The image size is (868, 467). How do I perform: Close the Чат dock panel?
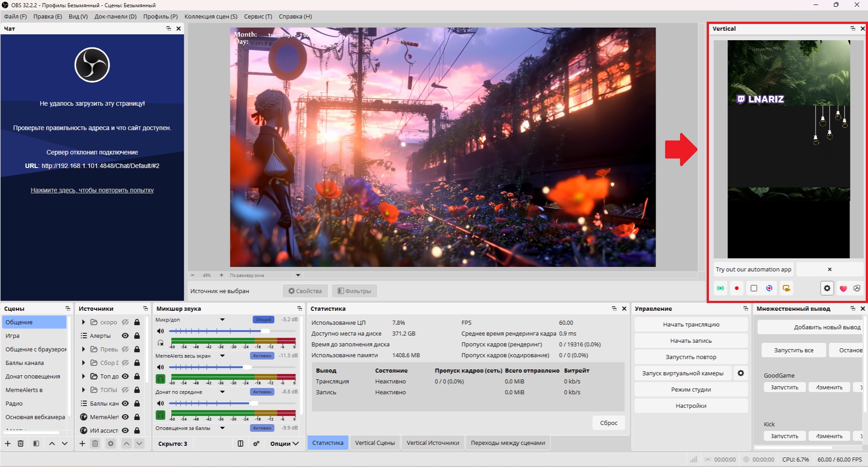click(178, 28)
